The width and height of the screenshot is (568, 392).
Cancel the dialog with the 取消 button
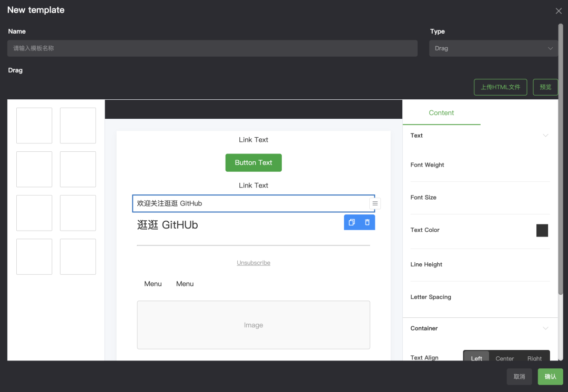[x=519, y=377]
